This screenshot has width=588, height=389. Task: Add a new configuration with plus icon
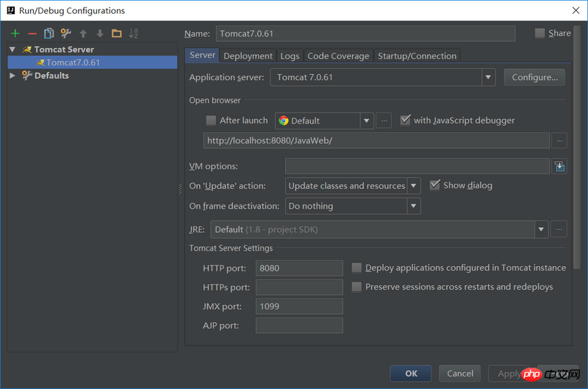(15, 33)
